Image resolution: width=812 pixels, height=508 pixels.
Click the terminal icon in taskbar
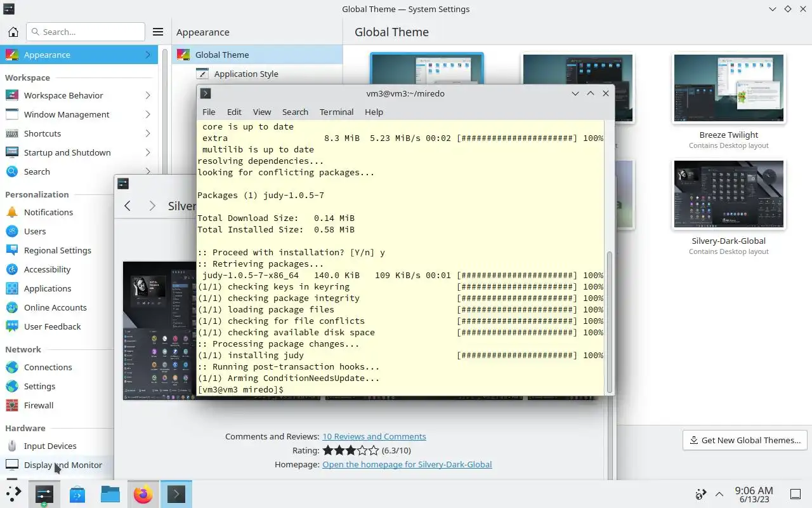pos(176,494)
